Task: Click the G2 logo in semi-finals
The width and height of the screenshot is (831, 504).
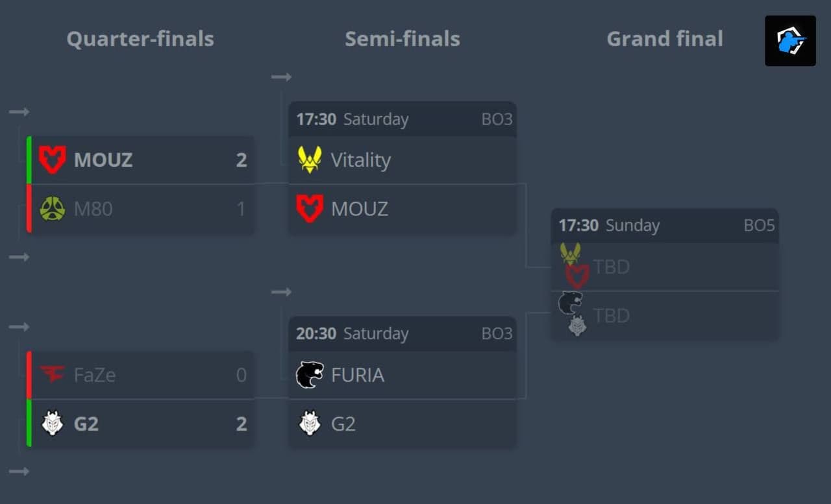Action: coord(310,424)
